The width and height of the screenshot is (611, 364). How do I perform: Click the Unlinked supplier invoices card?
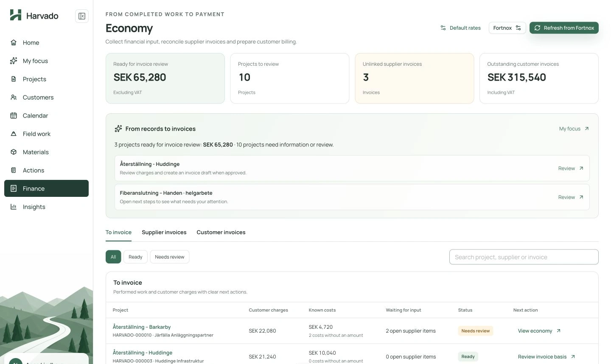pos(414,78)
